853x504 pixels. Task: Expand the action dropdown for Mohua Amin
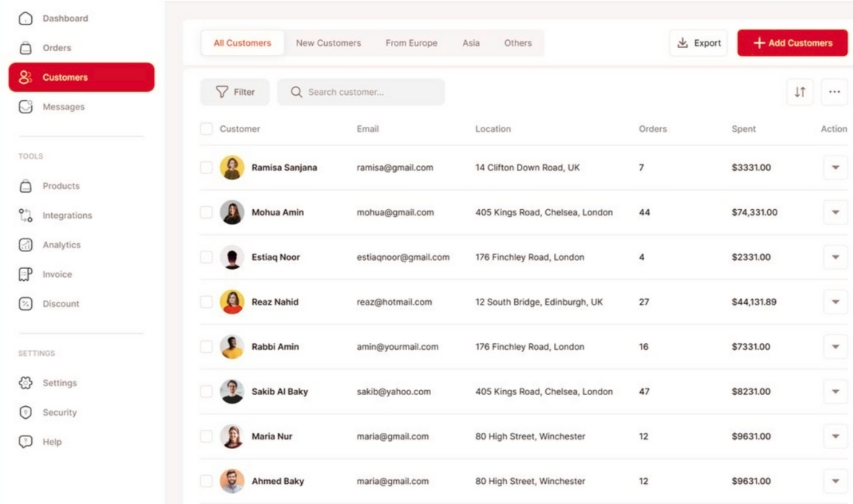point(835,213)
